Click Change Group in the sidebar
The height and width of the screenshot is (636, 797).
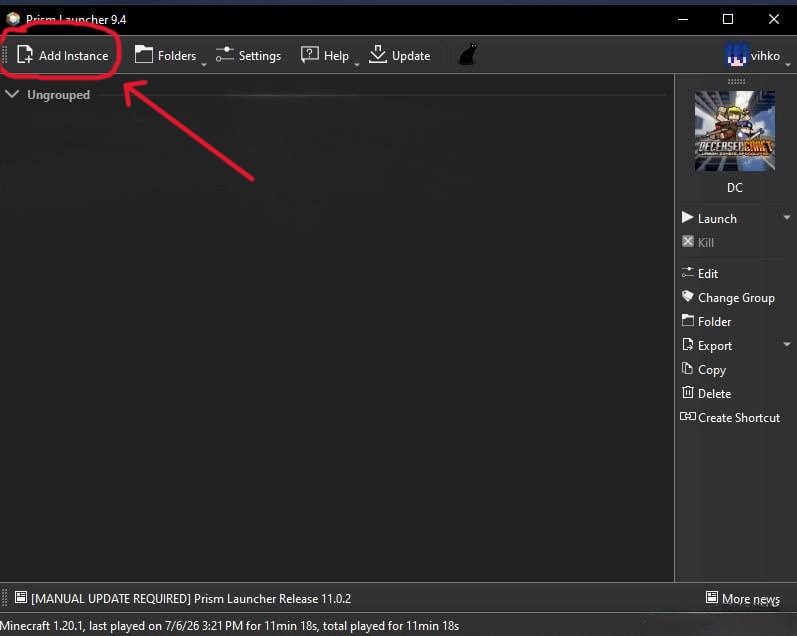point(728,297)
